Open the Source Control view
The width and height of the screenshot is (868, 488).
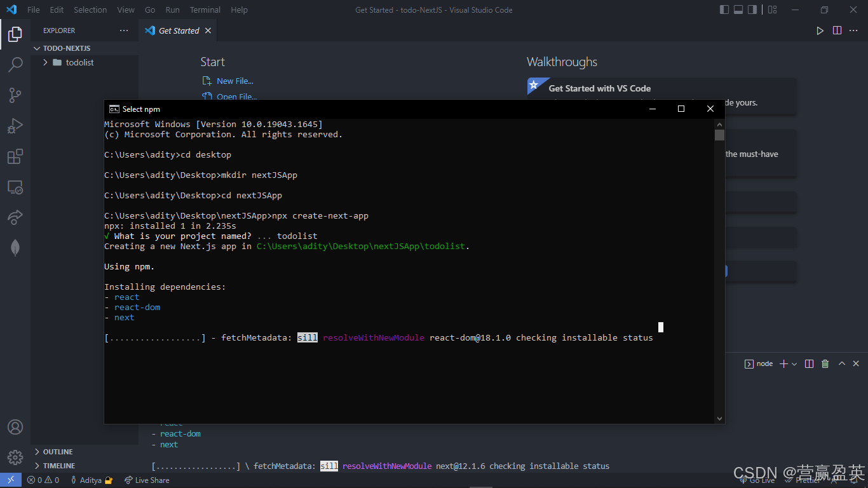(15, 95)
